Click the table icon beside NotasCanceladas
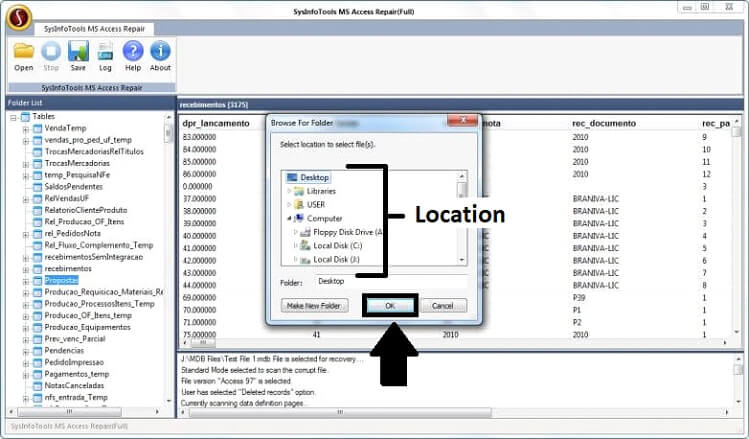 pyautogui.click(x=38, y=386)
